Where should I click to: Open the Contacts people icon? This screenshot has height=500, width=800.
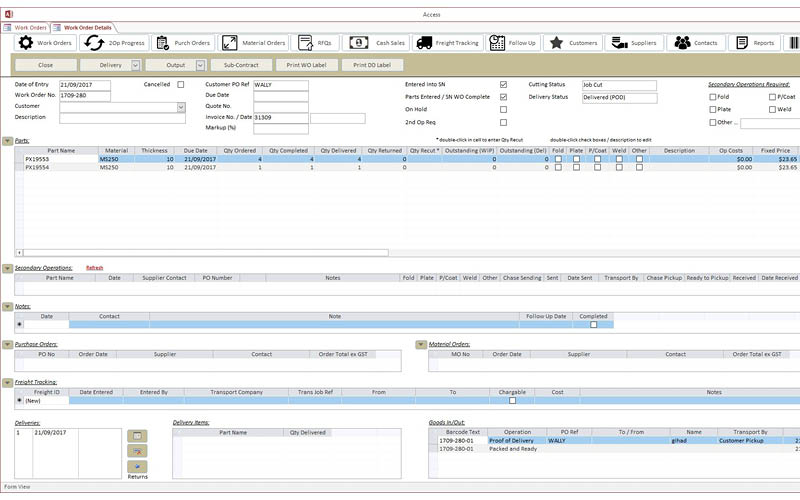pos(682,43)
